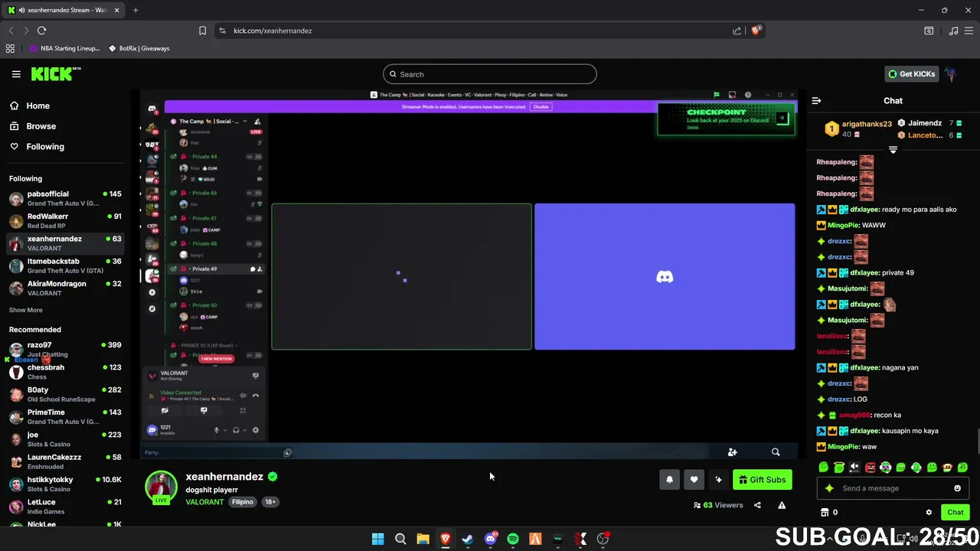980x551 pixels.
Task: Collapse the Chat panel with arrow icon
Action: tap(816, 100)
